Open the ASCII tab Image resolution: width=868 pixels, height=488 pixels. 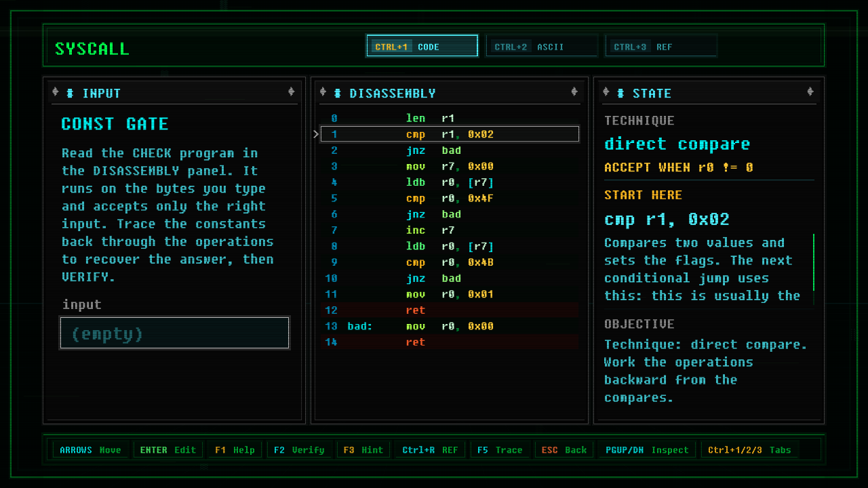pos(541,46)
